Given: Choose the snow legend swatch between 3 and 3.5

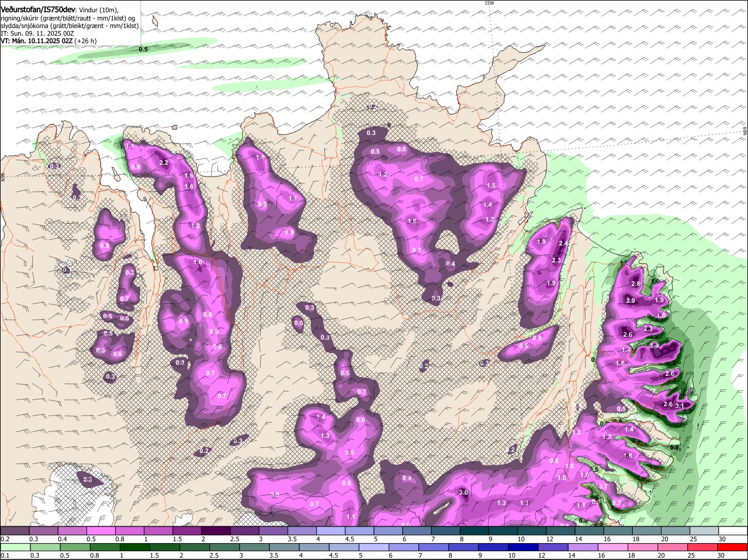Looking at the screenshot, I should (273, 530).
